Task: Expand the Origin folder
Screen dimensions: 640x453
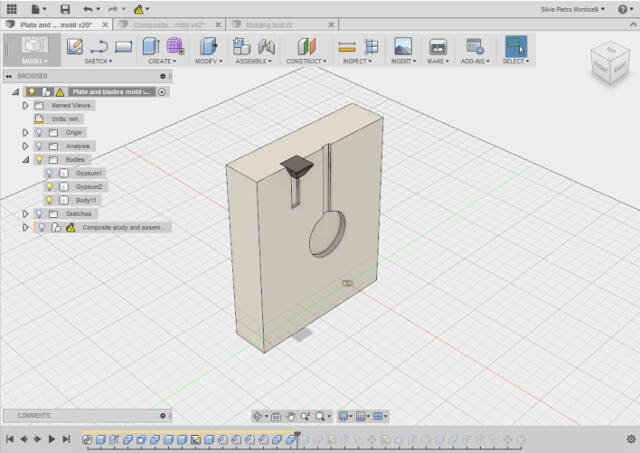Action: point(25,132)
